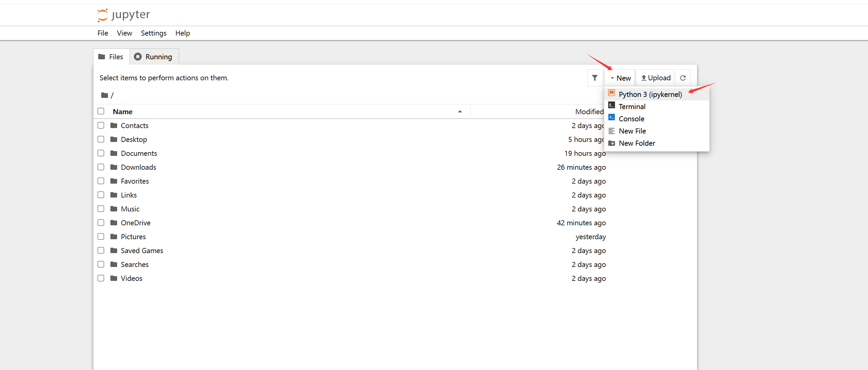
Task: Switch to the Running tab
Action: (154, 57)
